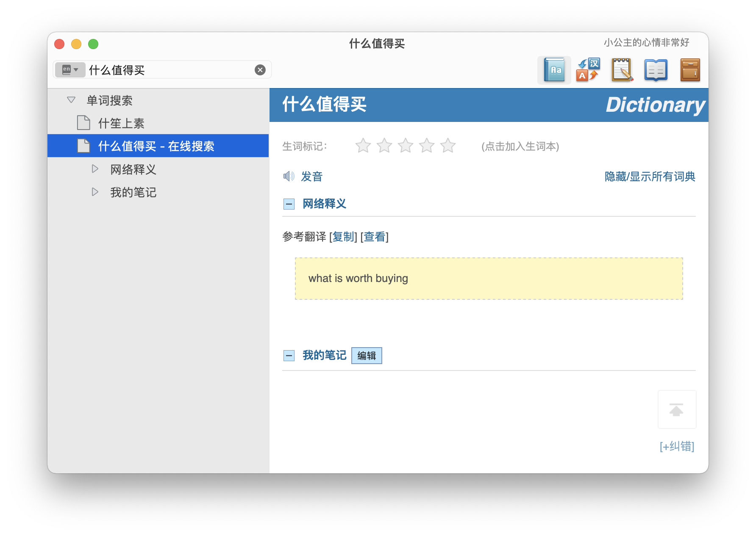Screen dimensions: 756x536
Task: Expand 网络释义 in the sidebar tree
Action: click(95, 169)
